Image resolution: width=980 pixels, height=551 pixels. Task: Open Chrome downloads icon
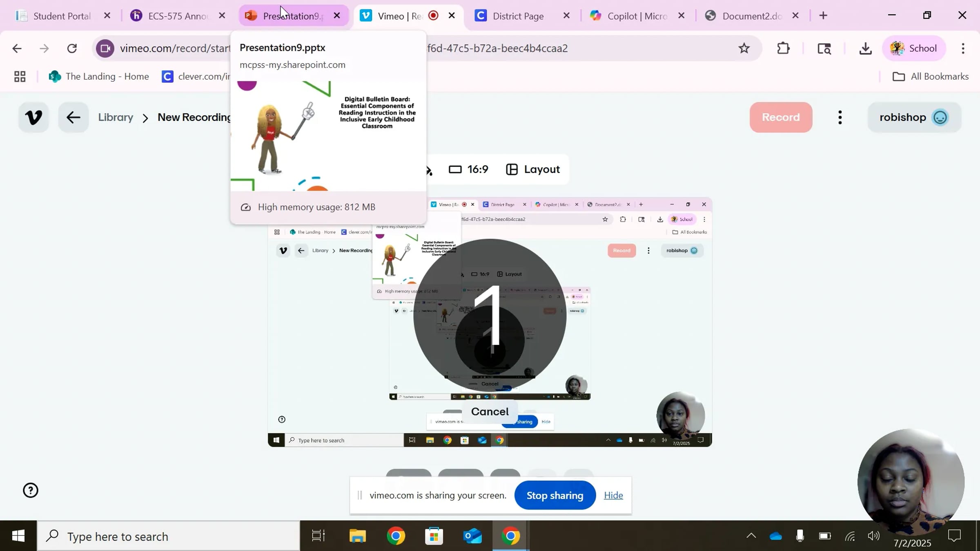(x=865, y=49)
